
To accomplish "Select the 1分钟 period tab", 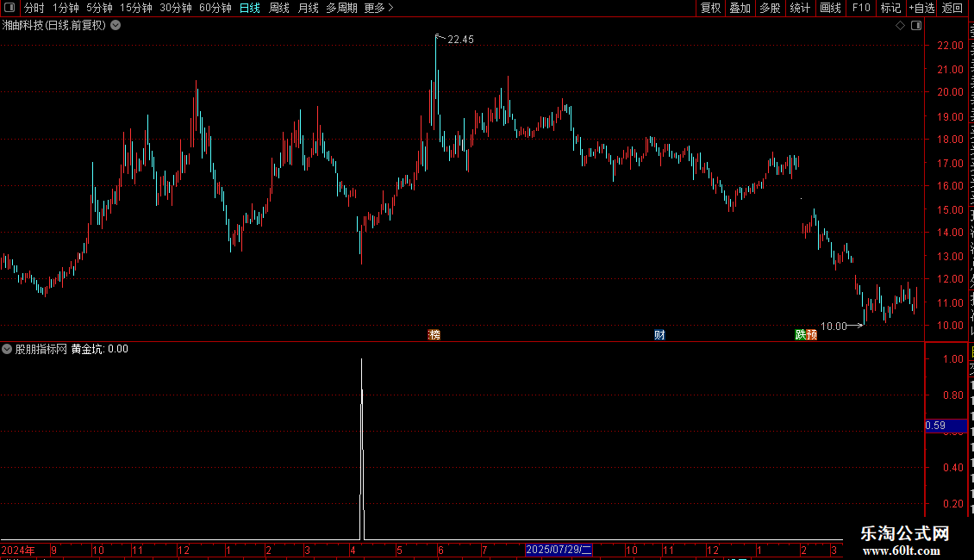I will pyautogui.click(x=66, y=8).
